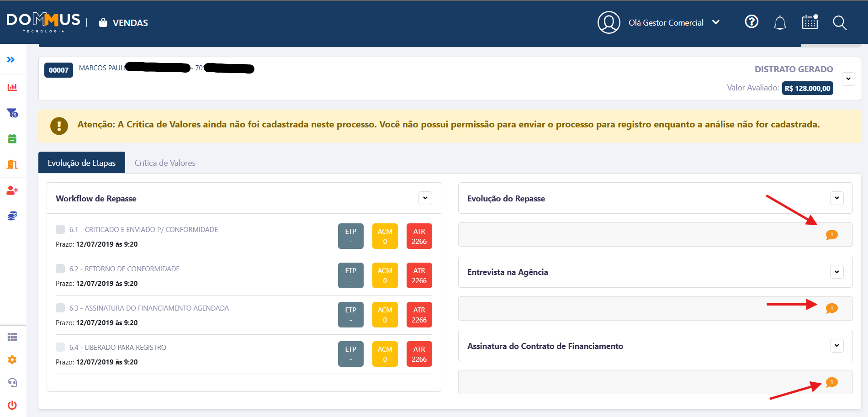Expand the Entrevista na Agência section
Viewport: 868px width, 417px height.
tap(836, 272)
